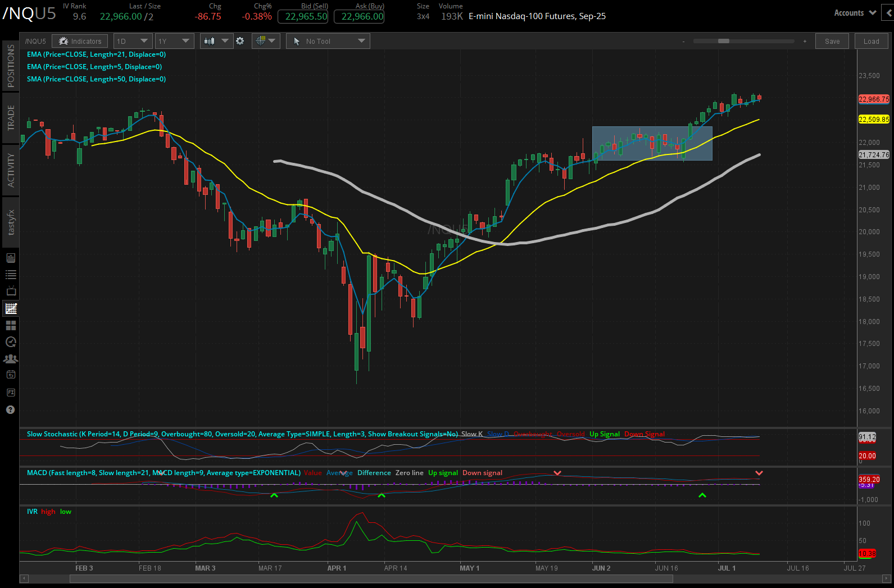Expand the crosshair mode dropdown arrow

click(x=273, y=41)
